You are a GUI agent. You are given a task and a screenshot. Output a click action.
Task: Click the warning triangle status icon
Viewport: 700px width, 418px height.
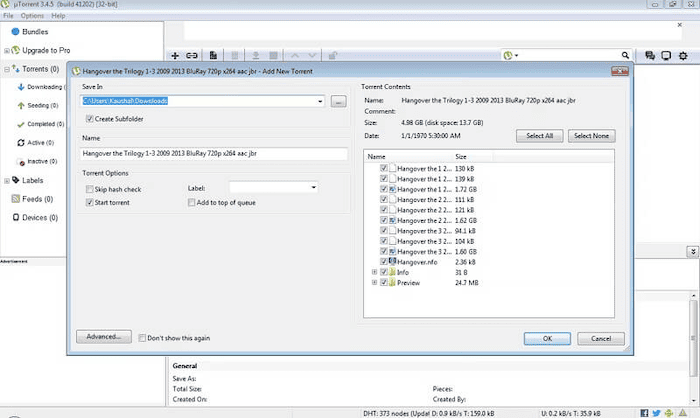point(684,412)
